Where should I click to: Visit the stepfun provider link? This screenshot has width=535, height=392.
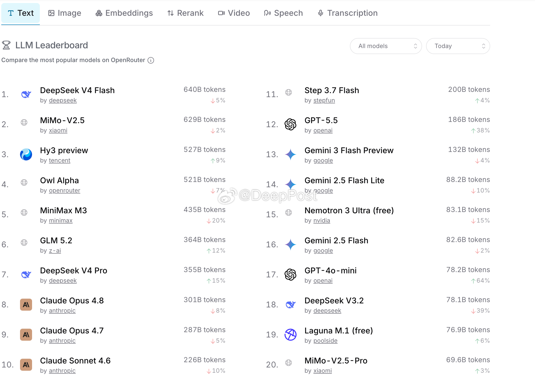[x=324, y=100]
